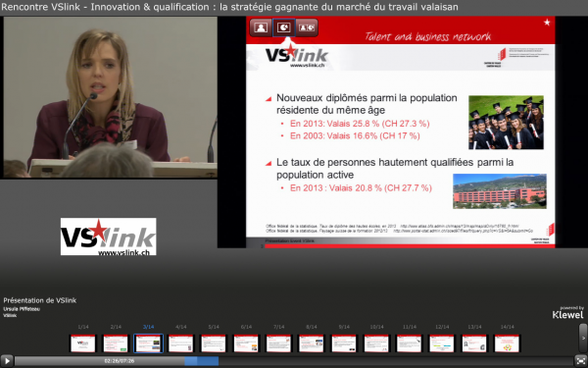Screen dimensions: 588x368
Task: Jump to slide thumbnail 9/14
Action: pyautogui.click(x=344, y=343)
